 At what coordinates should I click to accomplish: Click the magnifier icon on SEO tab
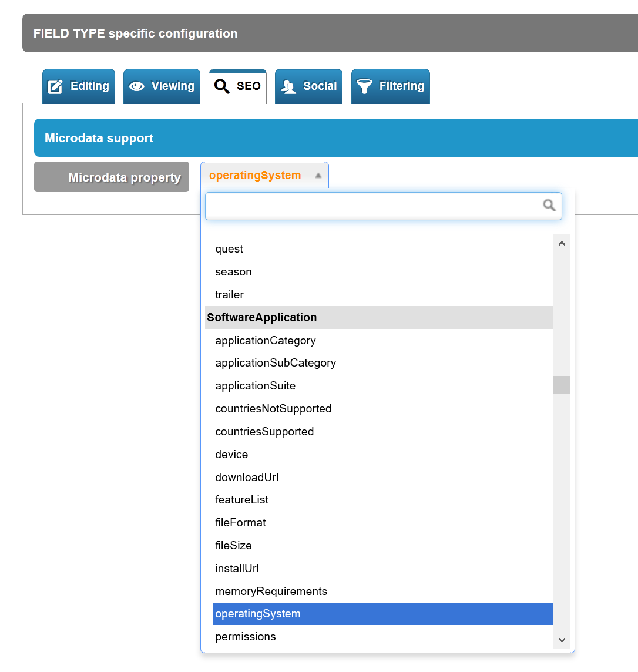221,86
